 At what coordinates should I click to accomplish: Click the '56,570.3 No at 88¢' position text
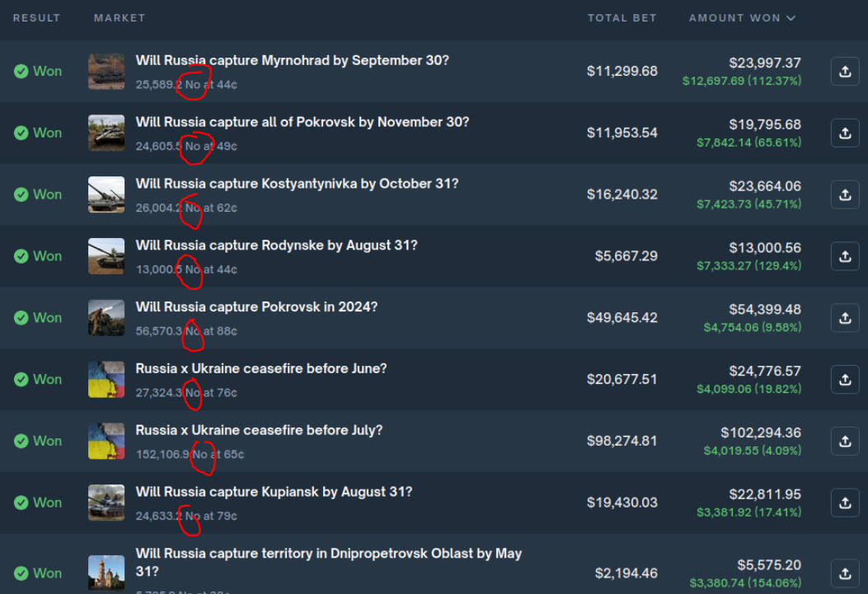click(186, 331)
